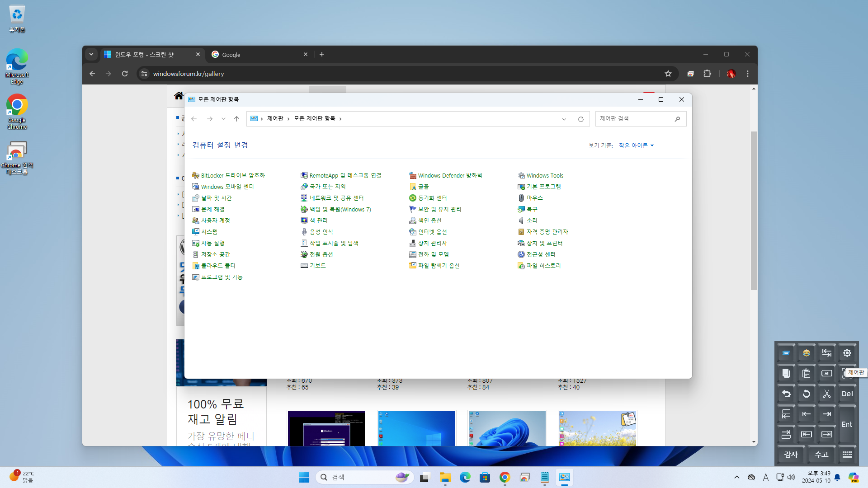Expand the address bar history dropdown
868x488 pixels.
pos(564,119)
